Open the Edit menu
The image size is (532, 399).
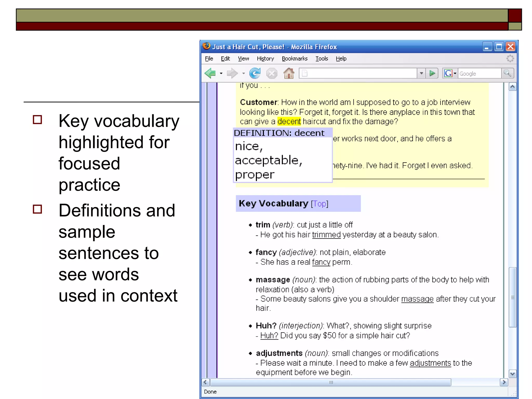tap(225, 59)
